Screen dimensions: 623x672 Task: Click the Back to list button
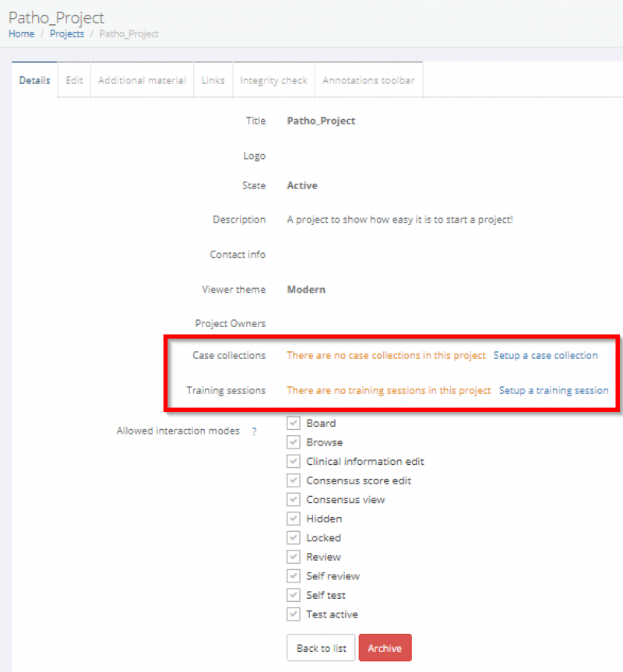tap(321, 648)
